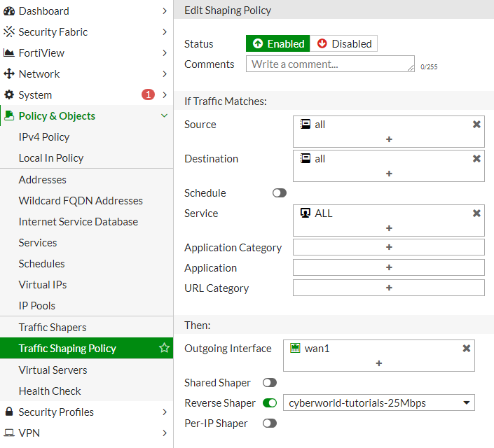This screenshot has width=494, height=448.
Task: Toggle the Shared Shaper switch
Action: (x=270, y=383)
